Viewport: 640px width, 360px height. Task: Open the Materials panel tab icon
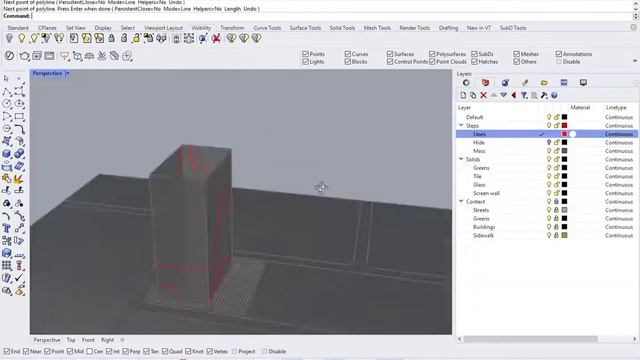point(505,82)
